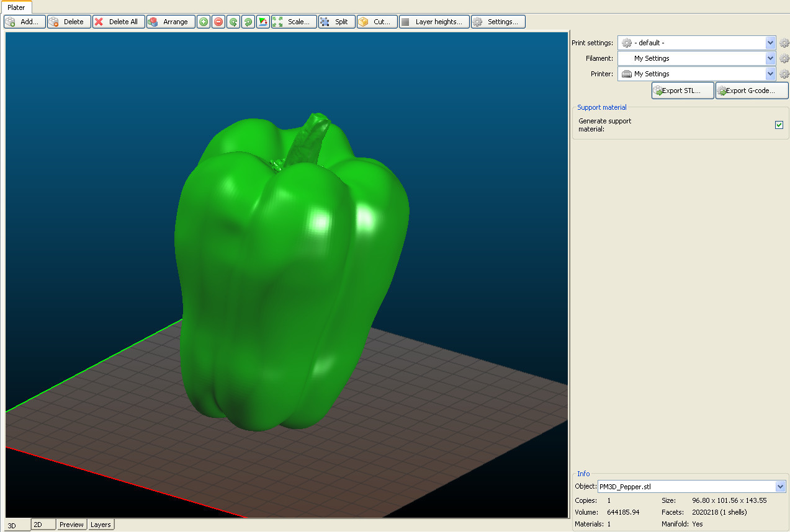The height and width of the screenshot is (532, 790).
Task: Remove one copy with red minus icon
Action: point(218,22)
